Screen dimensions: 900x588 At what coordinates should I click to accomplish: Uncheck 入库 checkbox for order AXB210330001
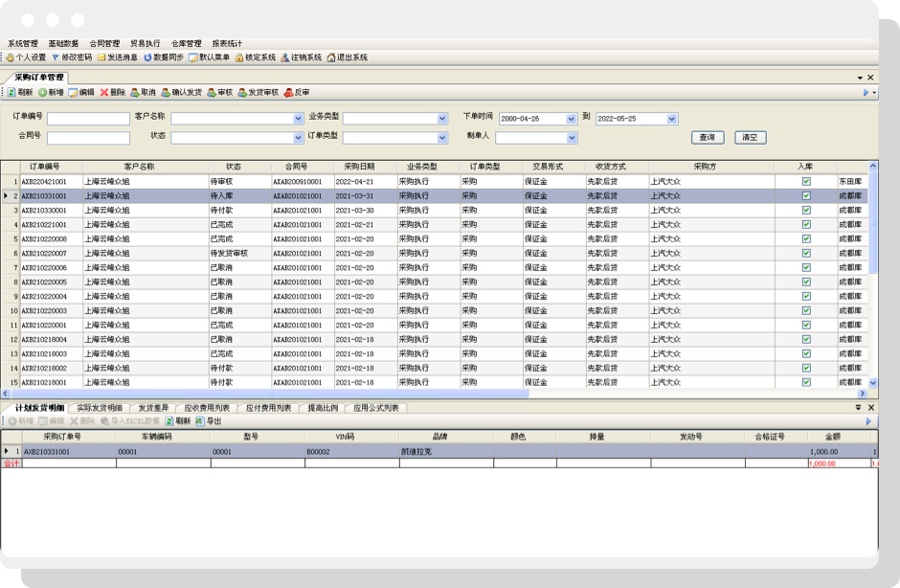806,210
